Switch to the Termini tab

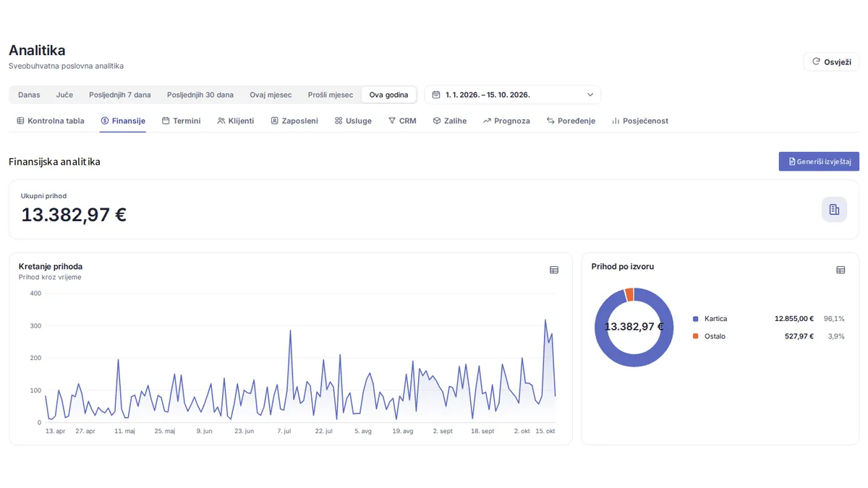[181, 121]
